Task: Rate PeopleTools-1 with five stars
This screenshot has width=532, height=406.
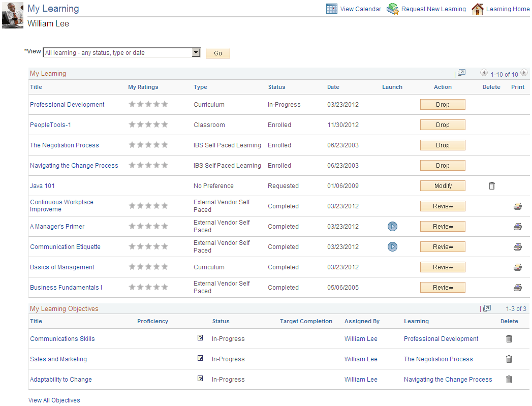Action: coord(165,123)
